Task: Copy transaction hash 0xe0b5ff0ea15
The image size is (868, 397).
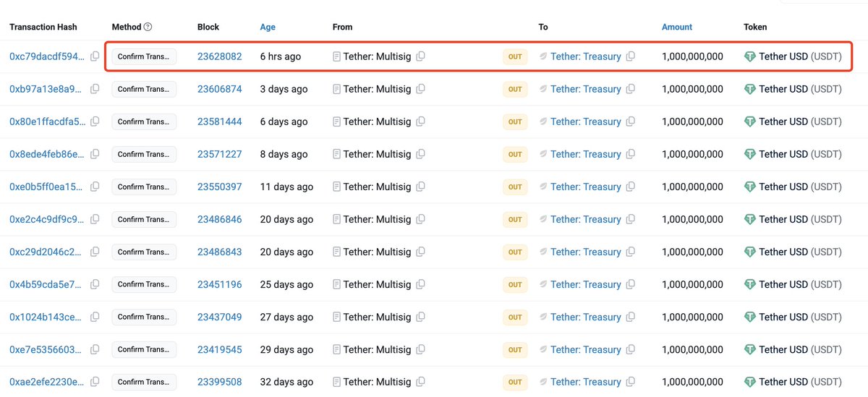Action: pos(95,187)
